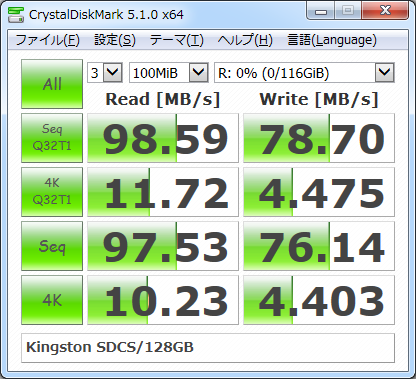Select the 4.403 4K write result
The width and height of the screenshot is (416, 379).
tap(319, 300)
